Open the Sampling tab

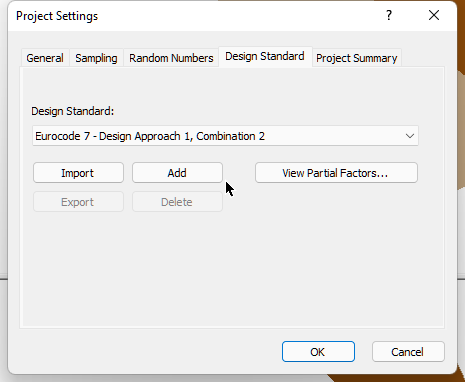[96, 58]
